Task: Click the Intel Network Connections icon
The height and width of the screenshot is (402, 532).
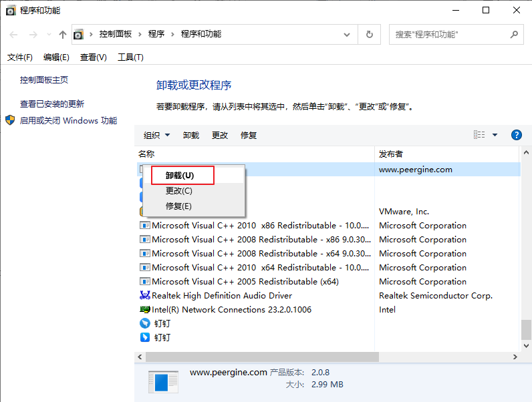Action: pyautogui.click(x=145, y=309)
